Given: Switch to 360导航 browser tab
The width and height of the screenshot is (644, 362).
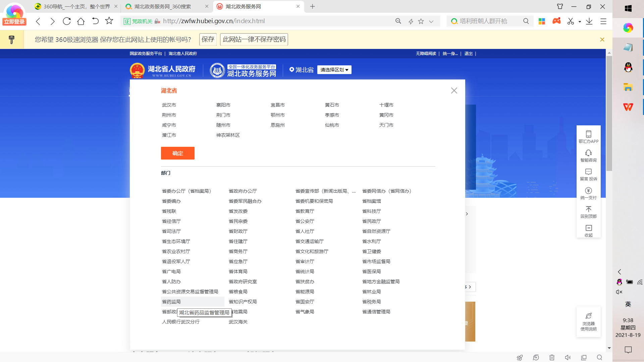Looking at the screenshot, I should pyautogui.click(x=76, y=6).
